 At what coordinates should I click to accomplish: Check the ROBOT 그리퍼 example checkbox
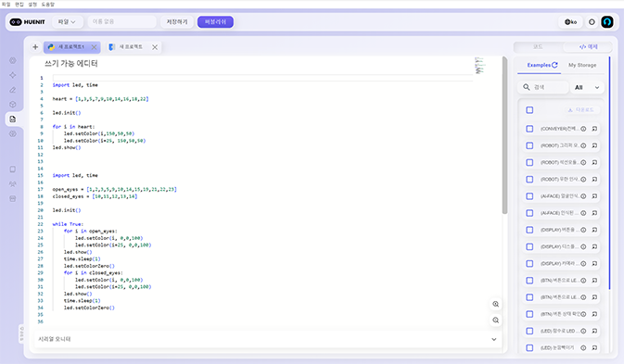[529, 145]
